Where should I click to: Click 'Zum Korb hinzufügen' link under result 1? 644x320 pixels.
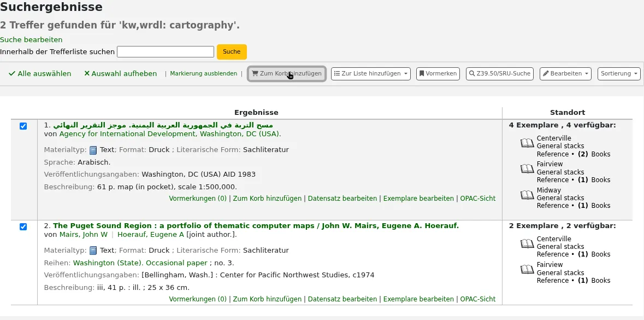point(267,199)
